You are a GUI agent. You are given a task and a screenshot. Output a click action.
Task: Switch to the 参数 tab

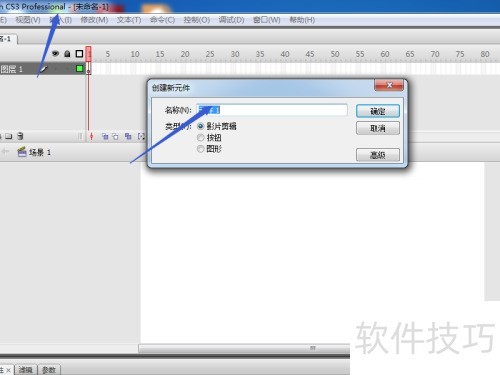(49, 370)
